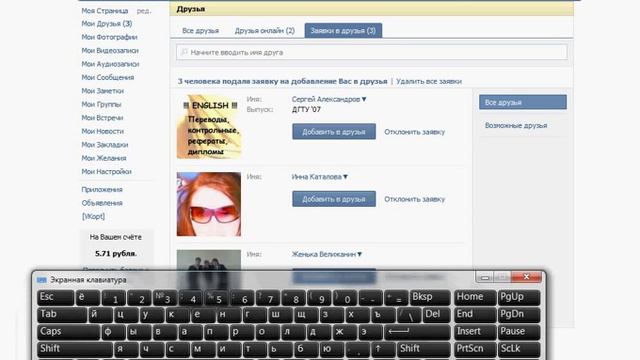640x360 pixels.
Task: Click the Del key
Action: tap(437, 315)
